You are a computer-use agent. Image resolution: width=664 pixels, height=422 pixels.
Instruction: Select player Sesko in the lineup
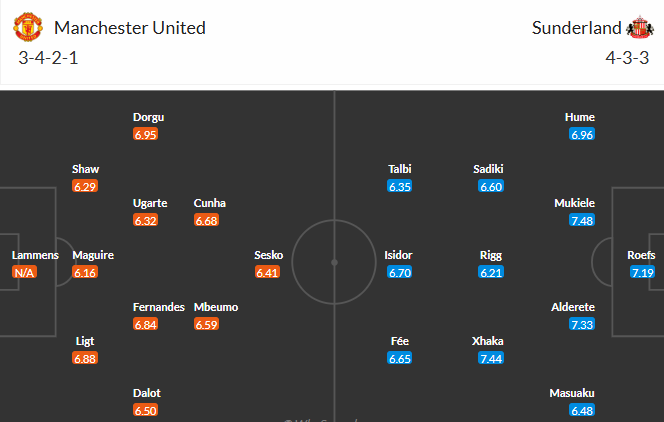click(x=268, y=255)
